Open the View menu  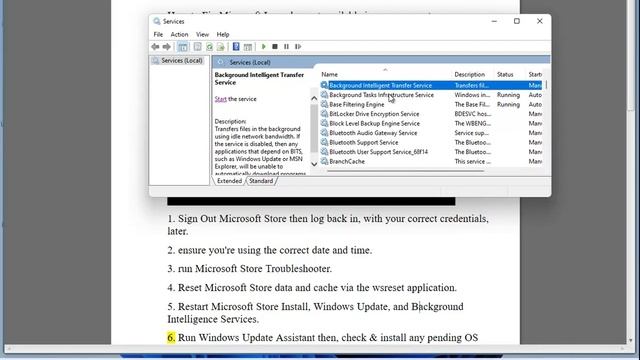202,34
